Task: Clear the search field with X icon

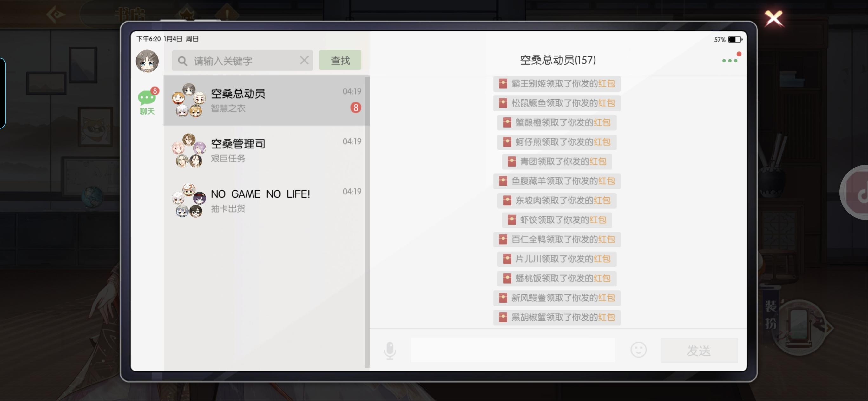Action: click(x=304, y=60)
